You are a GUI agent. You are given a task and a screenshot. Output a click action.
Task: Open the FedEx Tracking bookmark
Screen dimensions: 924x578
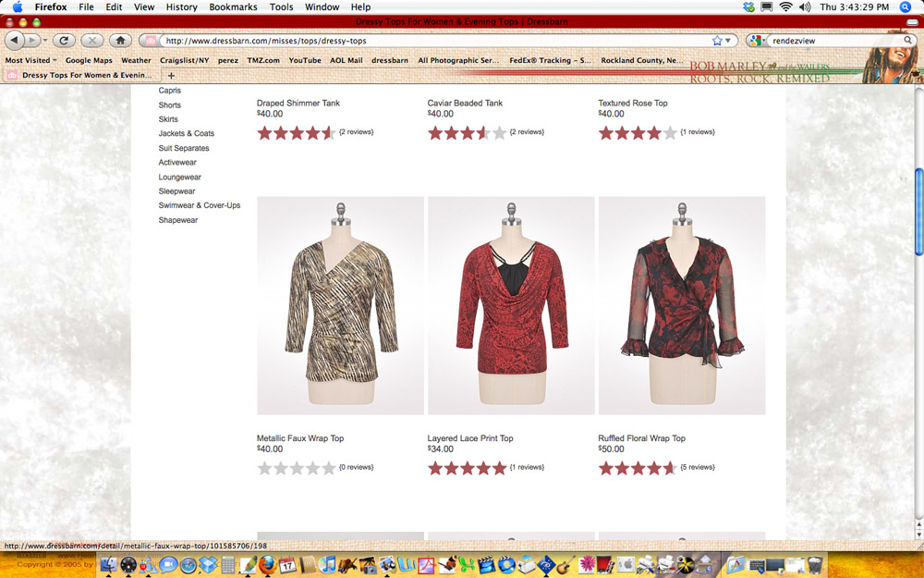click(x=550, y=60)
